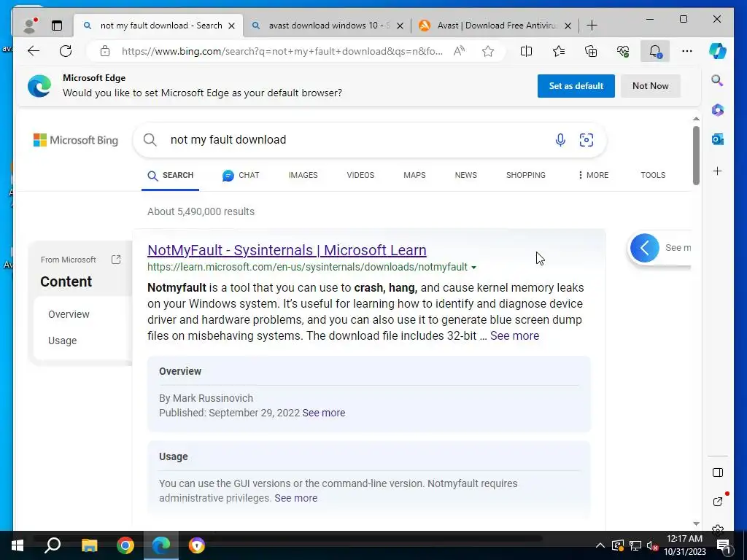
Task: Open Overview in Content panel
Action: point(69,314)
